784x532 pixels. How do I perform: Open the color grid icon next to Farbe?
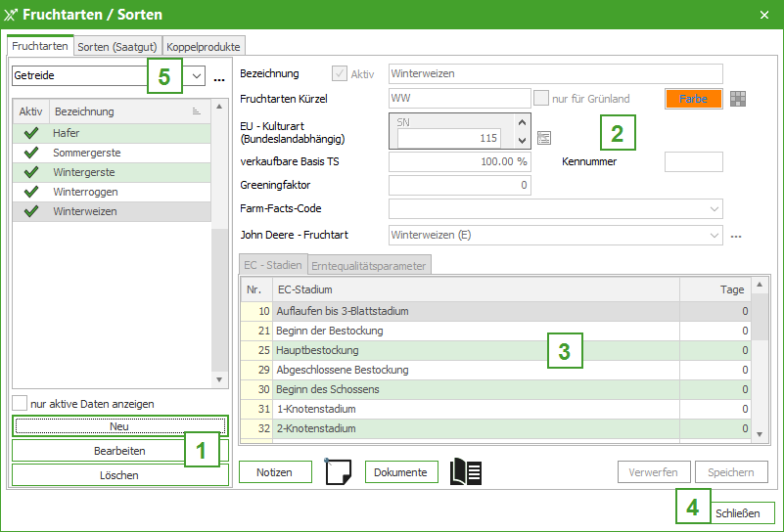(739, 98)
